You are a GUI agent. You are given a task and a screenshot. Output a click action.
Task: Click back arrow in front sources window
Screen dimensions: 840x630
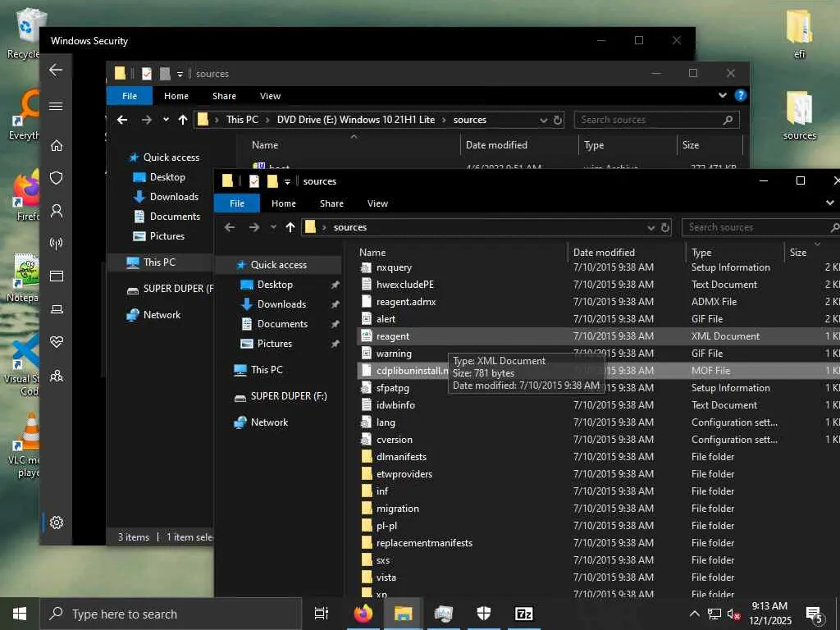click(x=230, y=227)
